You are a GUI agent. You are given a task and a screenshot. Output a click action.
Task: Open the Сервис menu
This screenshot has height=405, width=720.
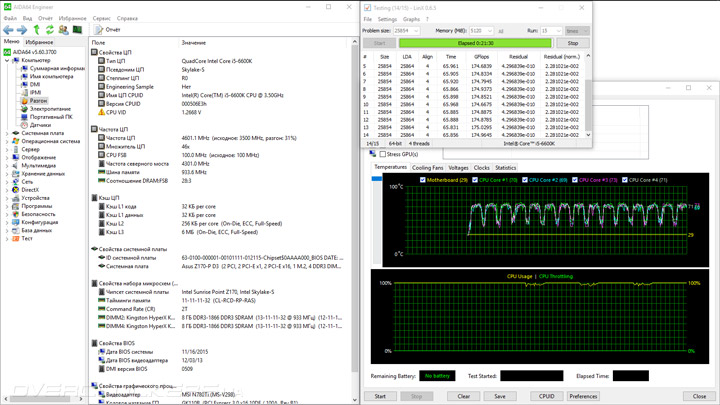point(101,18)
